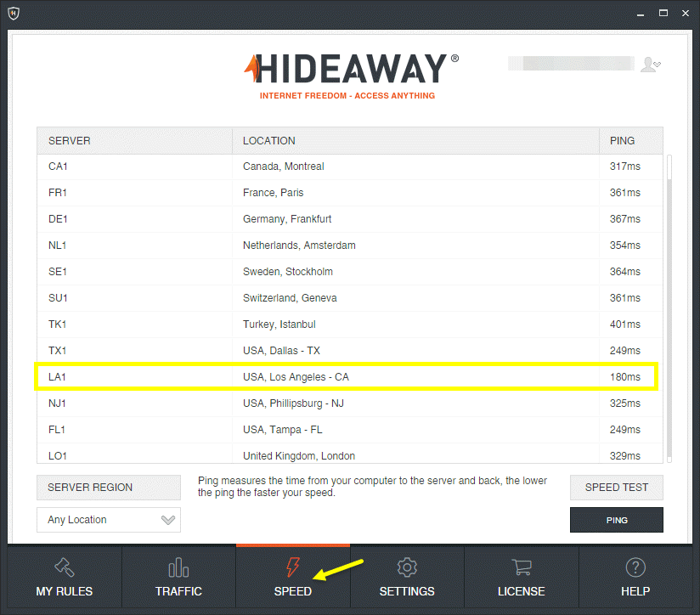Select the FL1 server row
This screenshot has width=700, height=615.
click(349, 430)
